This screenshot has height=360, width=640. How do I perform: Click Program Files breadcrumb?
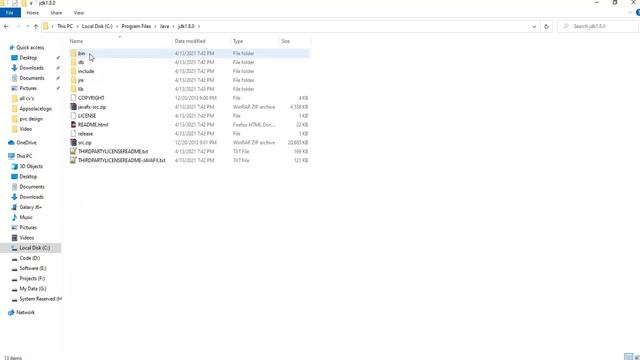tap(136, 26)
